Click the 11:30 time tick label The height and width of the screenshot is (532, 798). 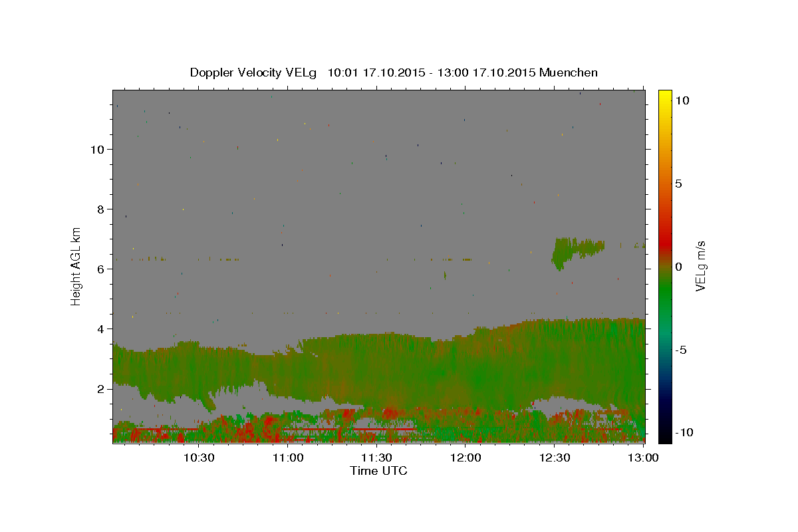click(376, 458)
